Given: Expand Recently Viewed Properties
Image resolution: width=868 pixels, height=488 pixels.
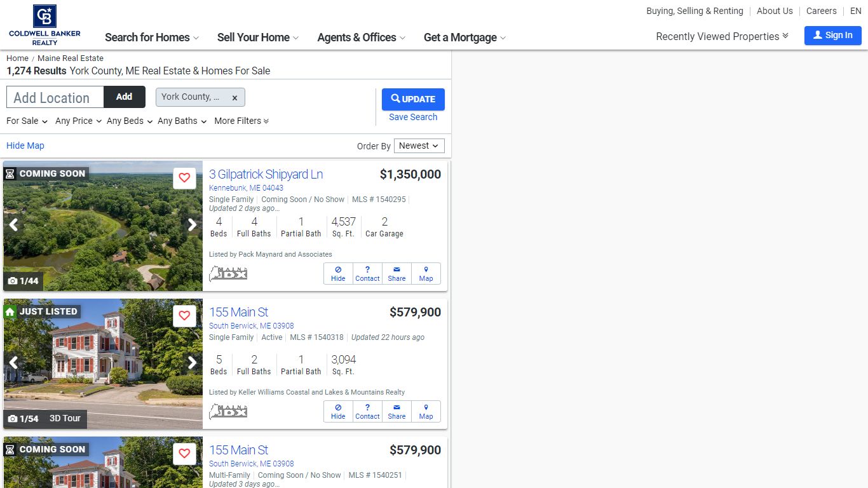Looking at the screenshot, I should point(722,36).
